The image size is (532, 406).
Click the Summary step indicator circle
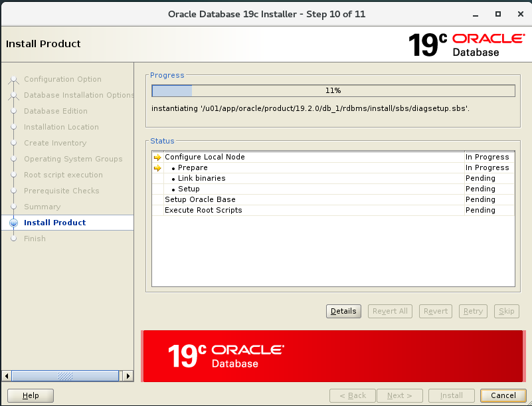pos(15,207)
